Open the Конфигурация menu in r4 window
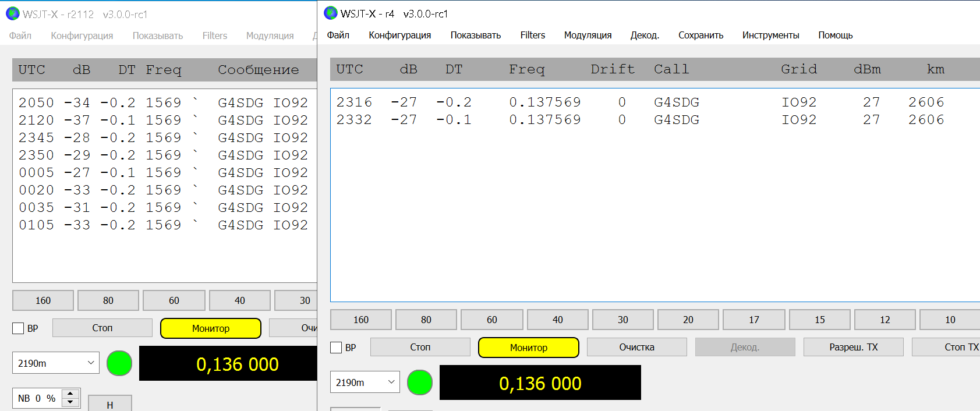Viewport: 980px width, 411px height. point(399,35)
